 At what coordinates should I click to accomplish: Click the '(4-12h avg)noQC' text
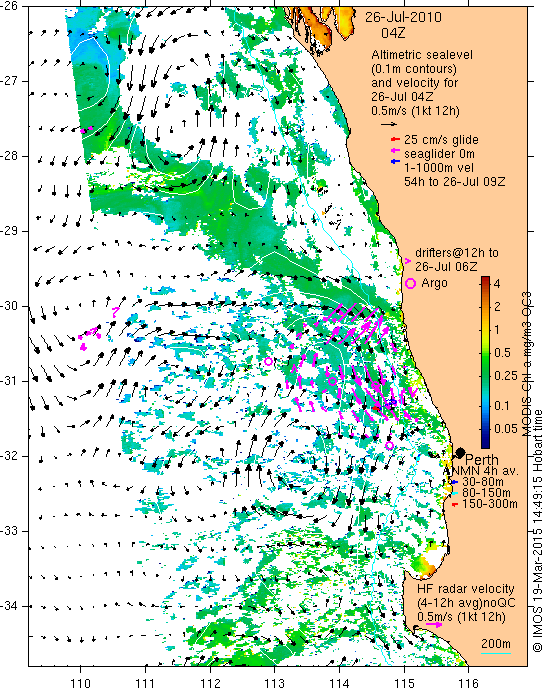(x=466, y=603)
